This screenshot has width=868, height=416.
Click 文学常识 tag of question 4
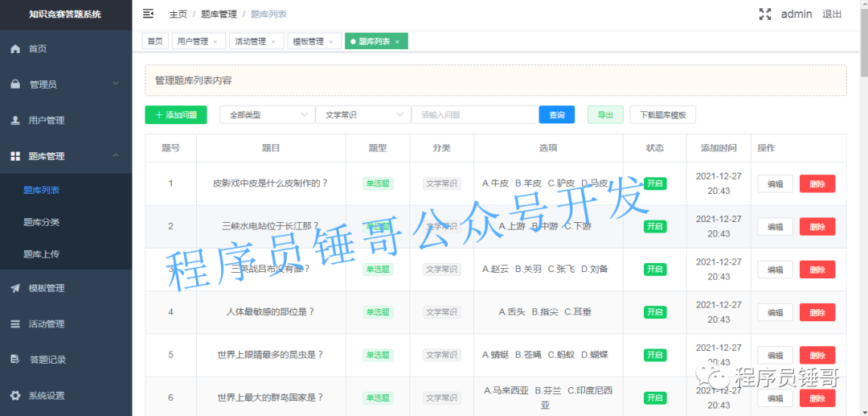442,312
